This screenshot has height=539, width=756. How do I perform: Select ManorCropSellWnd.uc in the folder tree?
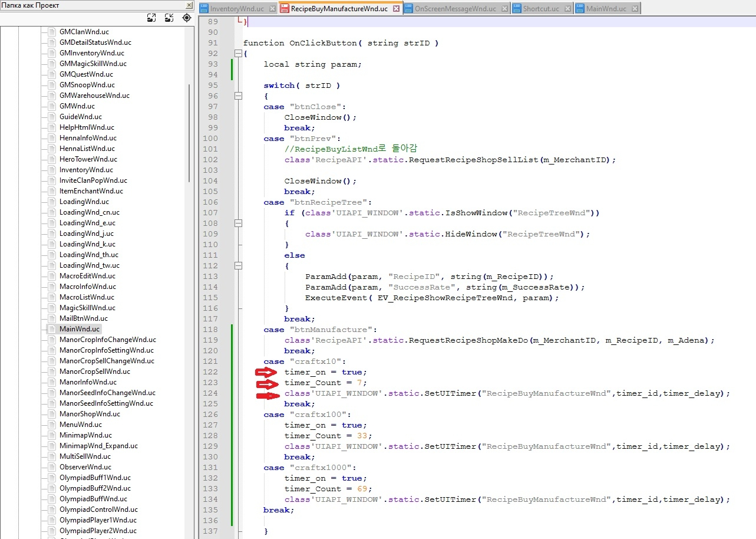tap(95, 372)
